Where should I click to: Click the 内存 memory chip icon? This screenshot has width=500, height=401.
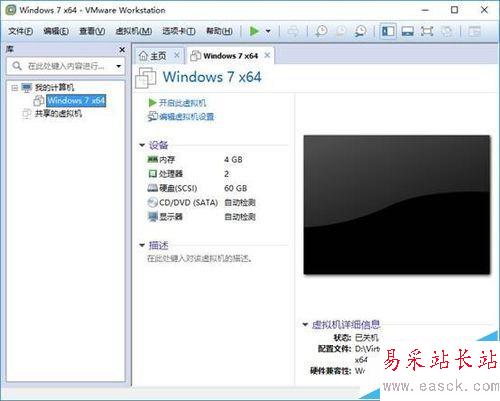(x=152, y=159)
